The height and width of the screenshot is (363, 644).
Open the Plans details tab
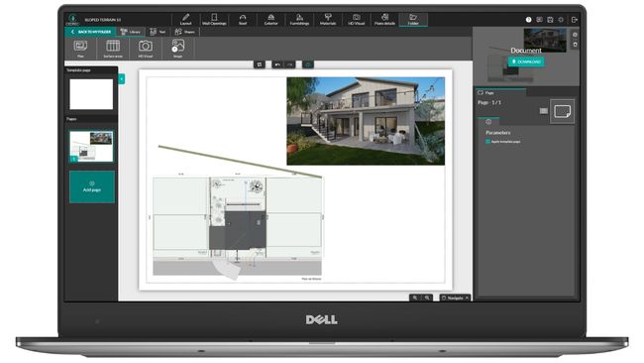click(384, 19)
